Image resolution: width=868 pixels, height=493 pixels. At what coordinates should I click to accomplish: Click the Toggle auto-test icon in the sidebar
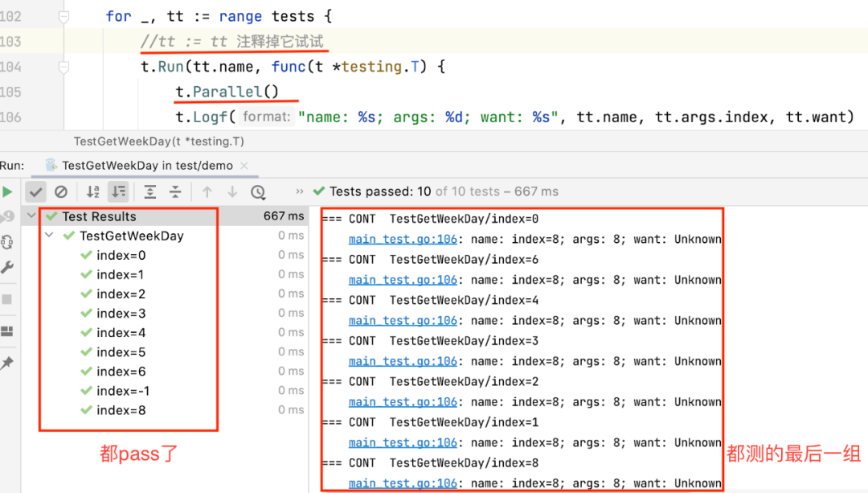7,242
